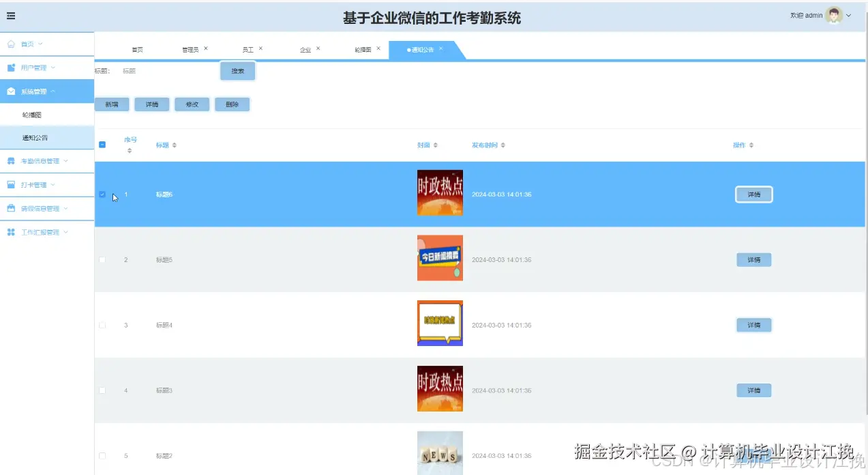Viewport: 868px width, 475px height.
Task: Click the 欢迎 admin greeting text
Action: 806,16
